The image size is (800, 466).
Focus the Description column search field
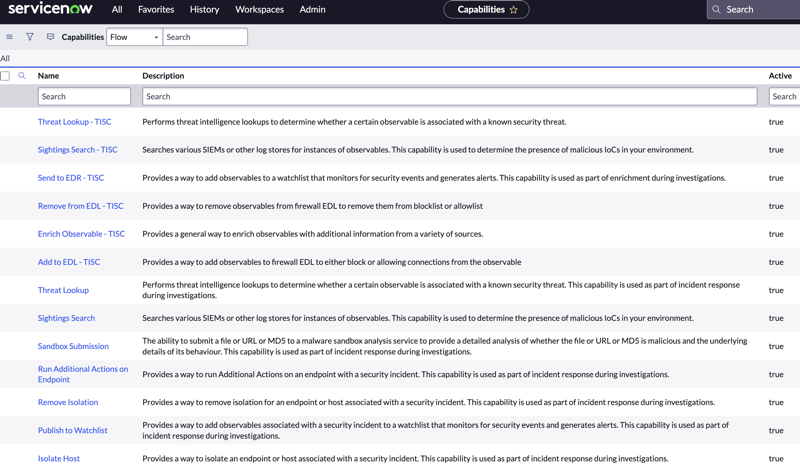tap(449, 96)
